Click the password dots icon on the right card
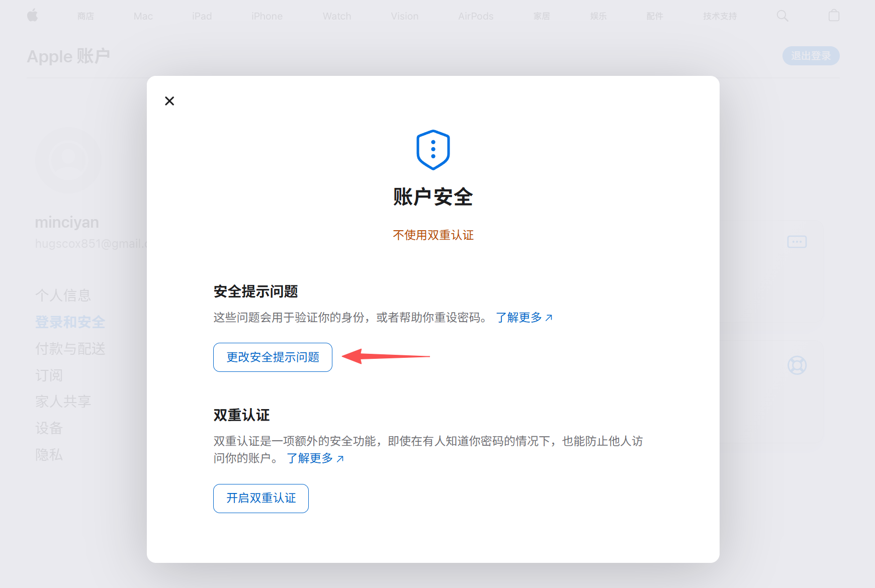 [797, 242]
